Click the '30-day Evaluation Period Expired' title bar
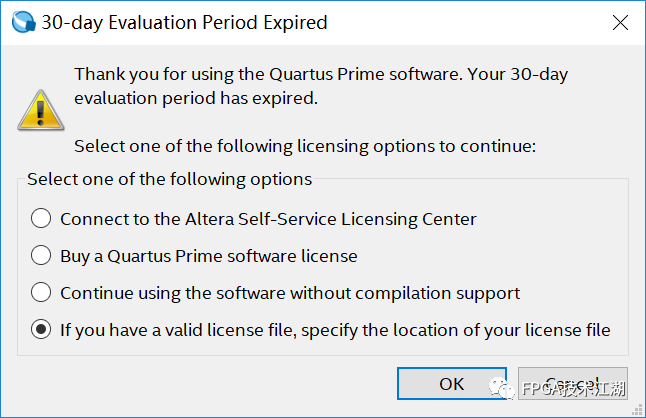The image size is (646, 418). (x=185, y=23)
